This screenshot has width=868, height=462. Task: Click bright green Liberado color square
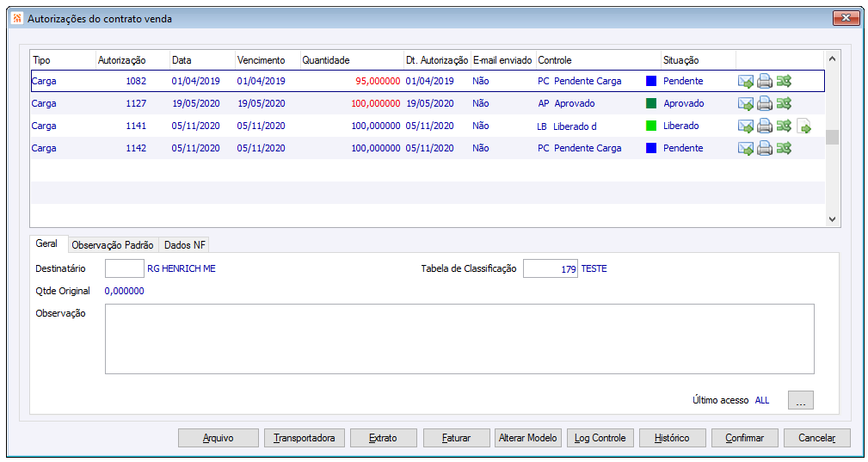pyautogui.click(x=651, y=126)
